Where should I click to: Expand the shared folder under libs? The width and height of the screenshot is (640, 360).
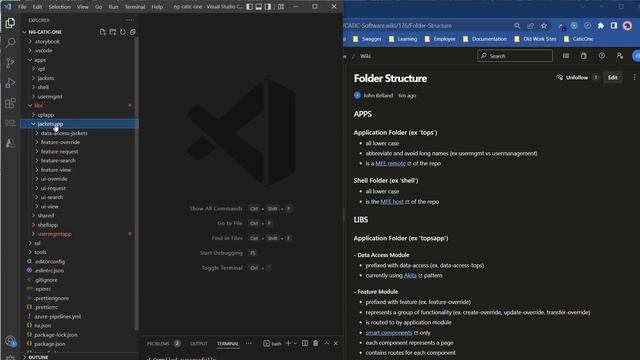pyautogui.click(x=80, y=216)
